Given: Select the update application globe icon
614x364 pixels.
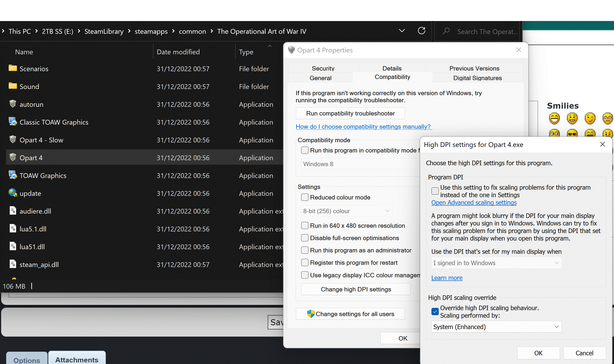Looking at the screenshot, I should coord(13,193).
